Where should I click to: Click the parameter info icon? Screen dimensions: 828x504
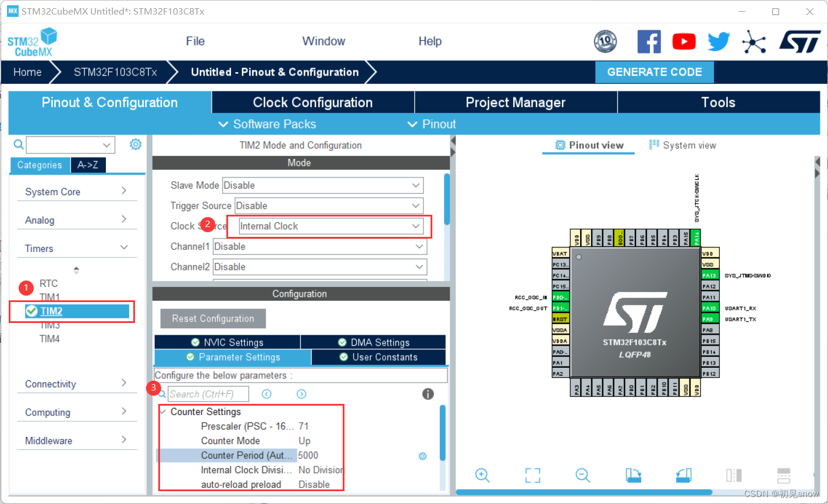[428, 394]
